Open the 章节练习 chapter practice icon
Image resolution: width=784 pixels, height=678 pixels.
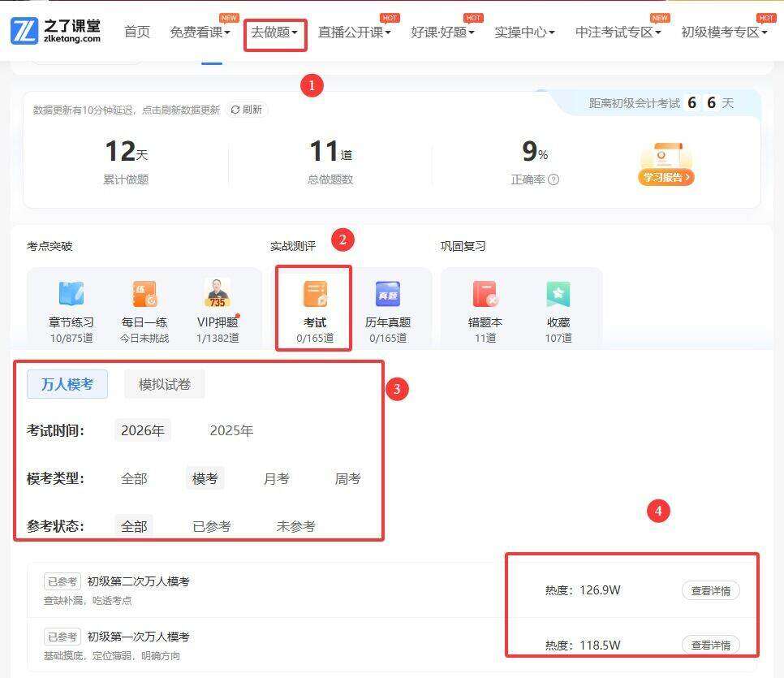pyautogui.click(x=71, y=295)
